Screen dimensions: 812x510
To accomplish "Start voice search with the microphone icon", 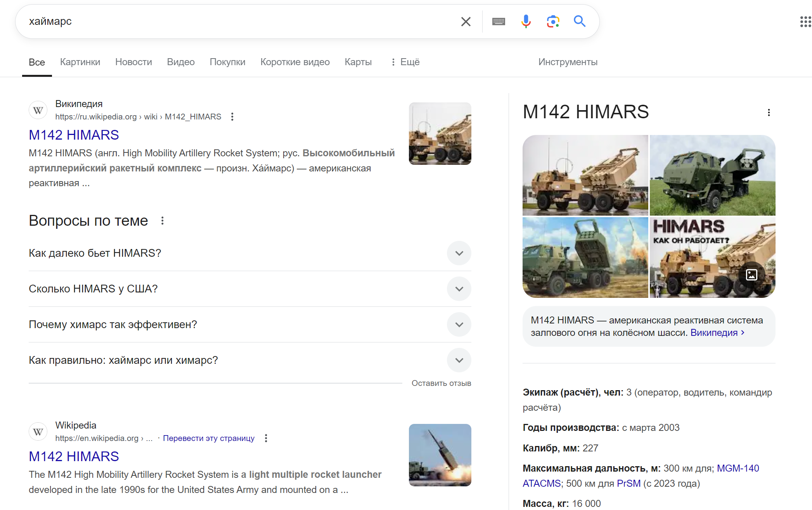I will tap(526, 22).
